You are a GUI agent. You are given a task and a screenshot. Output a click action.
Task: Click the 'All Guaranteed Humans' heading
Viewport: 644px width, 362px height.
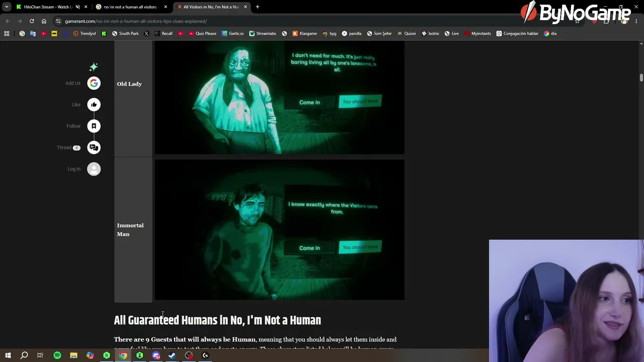217,320
